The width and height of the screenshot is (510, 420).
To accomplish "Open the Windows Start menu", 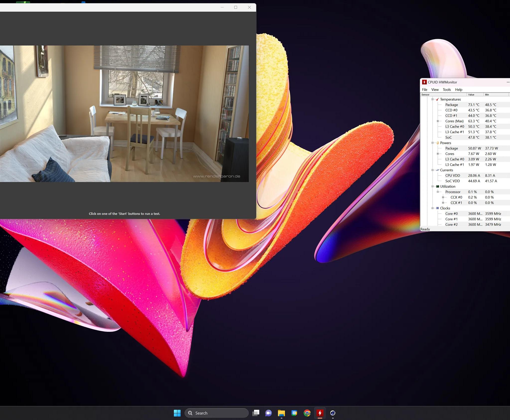I will click(x=177, y=413).
